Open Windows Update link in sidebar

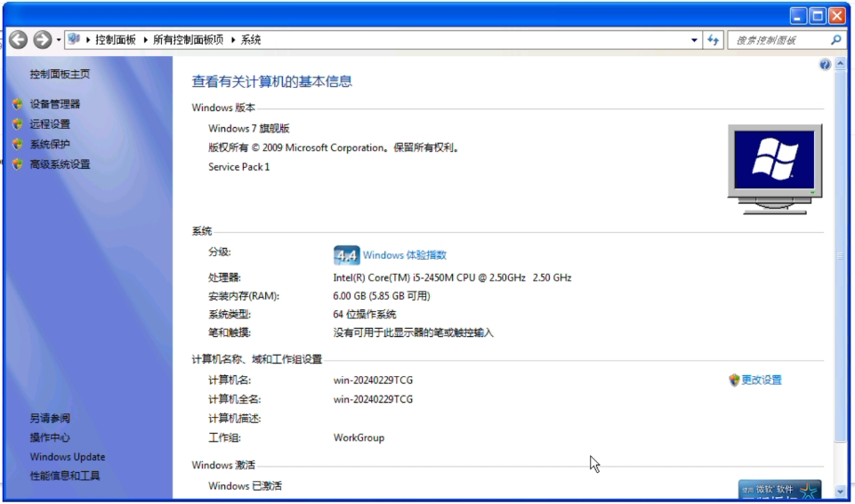68,457
